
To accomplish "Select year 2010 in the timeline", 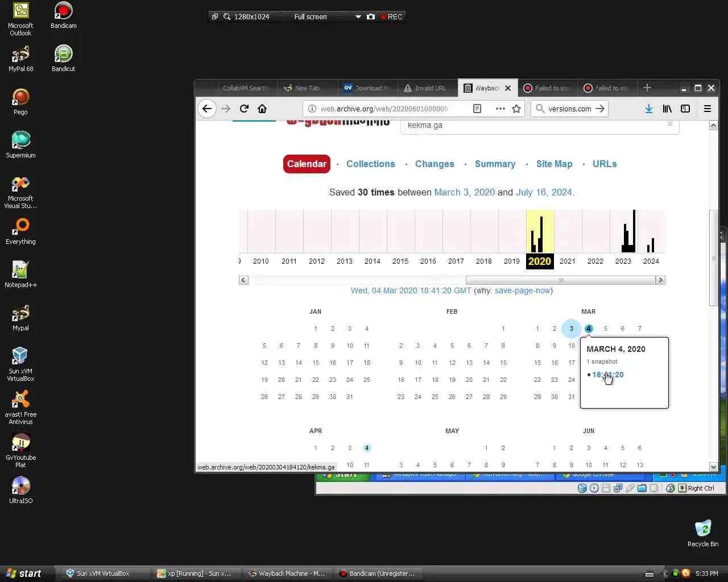I will click(261, 261).
